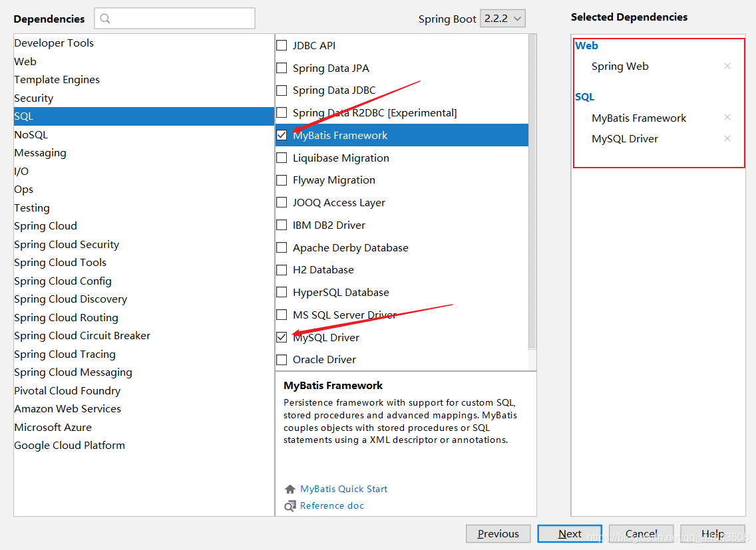Viewport: 756px width, 550px height.
Task: Enable the JDBC API checkbox
Action: pyautogui.click(x=282, y=45)
